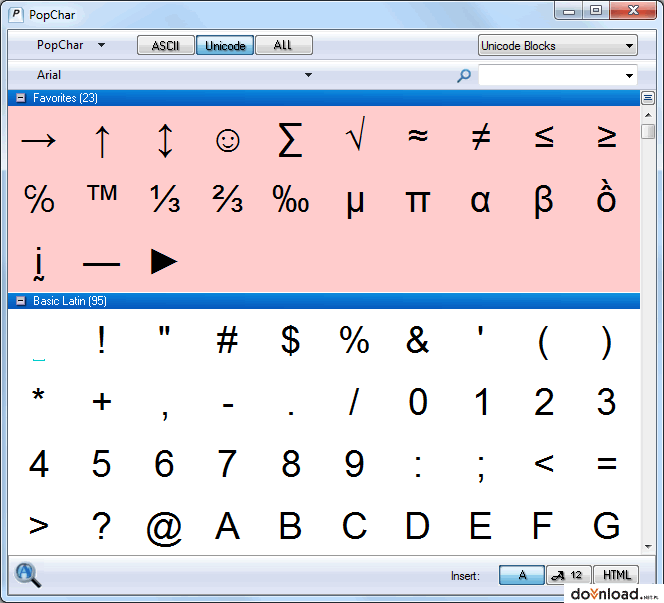This screenshot has width=664, height=603.
Task: Select the smiley face character
Action: pos(228,141)
